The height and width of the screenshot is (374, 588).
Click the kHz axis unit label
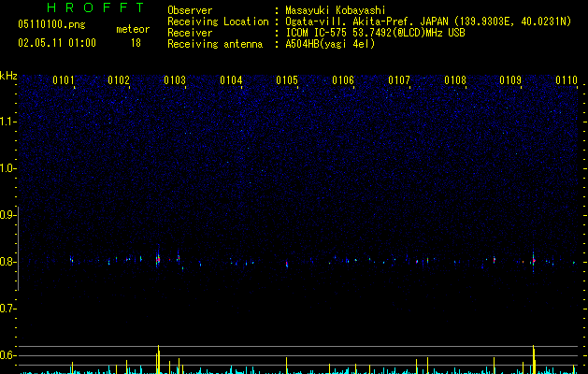[8, 76]
